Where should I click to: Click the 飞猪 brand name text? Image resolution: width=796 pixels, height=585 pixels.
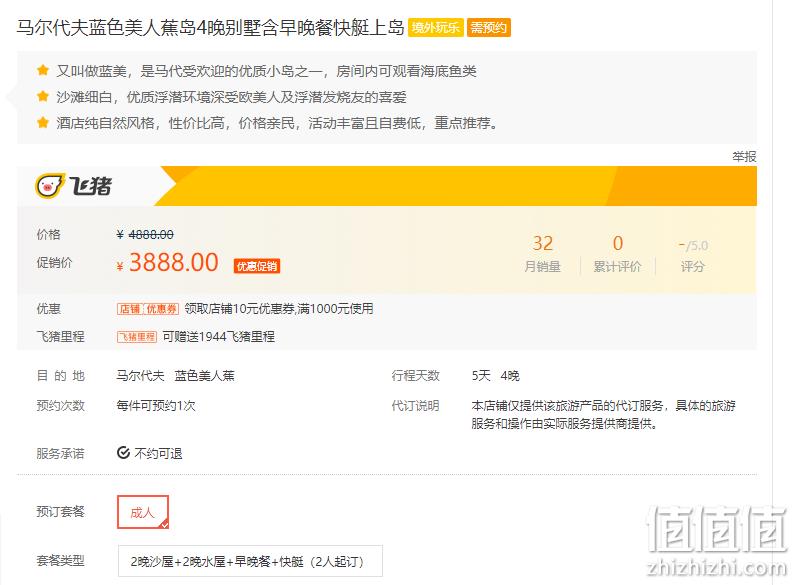point(90,186)
